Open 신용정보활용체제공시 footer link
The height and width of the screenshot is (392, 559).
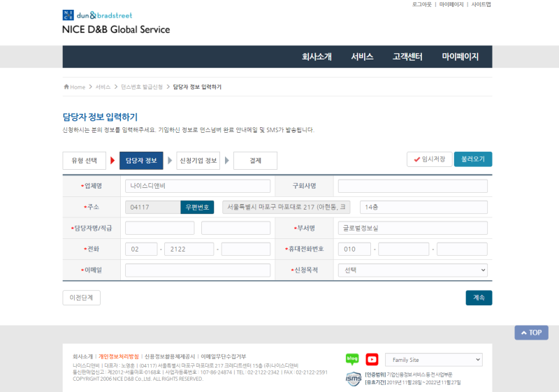[170, 356]
